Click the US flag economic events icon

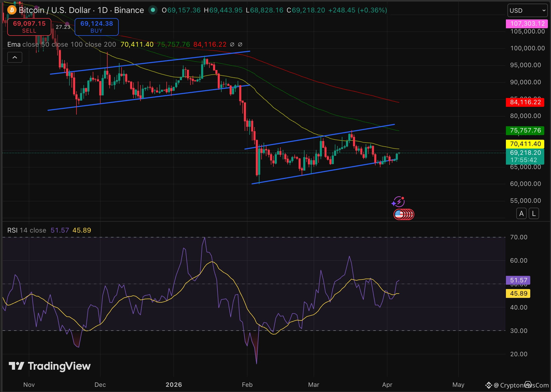pyautogui.click(x=399, y=214)
